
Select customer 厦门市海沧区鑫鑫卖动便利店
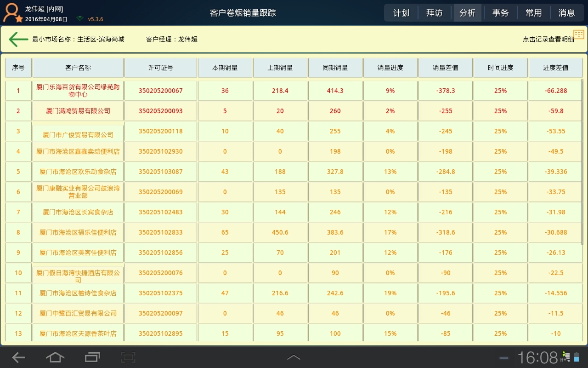point(78,151)
